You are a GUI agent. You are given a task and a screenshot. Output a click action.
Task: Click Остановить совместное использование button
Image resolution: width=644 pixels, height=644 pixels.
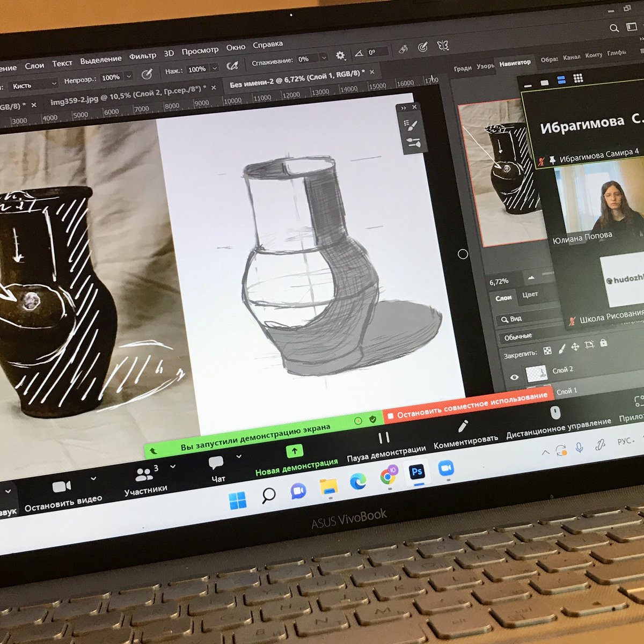pyautogui.click(x=468, y=405)
